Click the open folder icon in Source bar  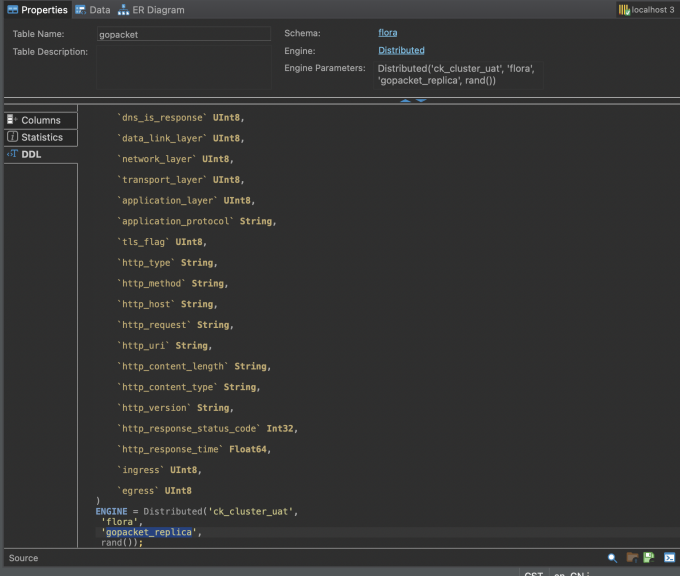point(632,557)
